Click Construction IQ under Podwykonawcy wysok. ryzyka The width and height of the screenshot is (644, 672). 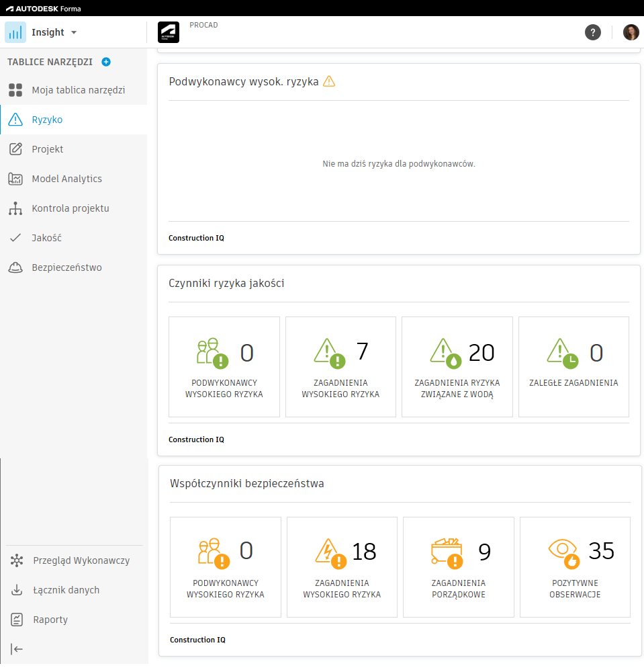click(x=196, y=238)
